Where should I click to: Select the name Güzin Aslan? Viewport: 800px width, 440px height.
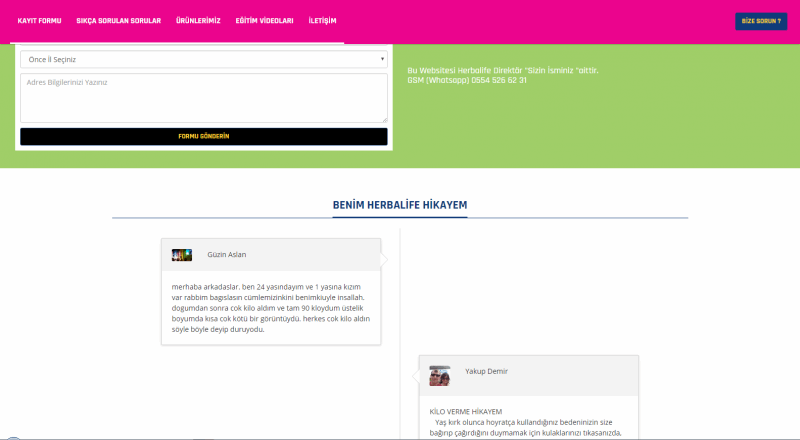point(227,254)
